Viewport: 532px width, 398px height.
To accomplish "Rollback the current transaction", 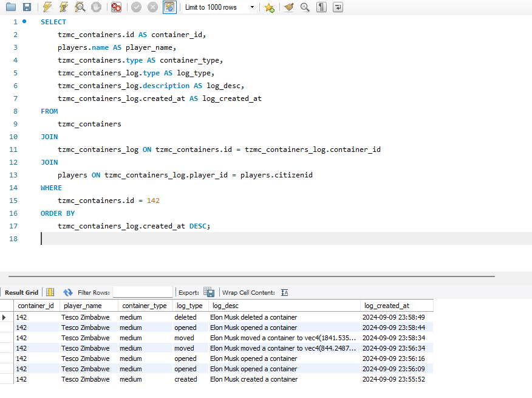I will point(152,7).
